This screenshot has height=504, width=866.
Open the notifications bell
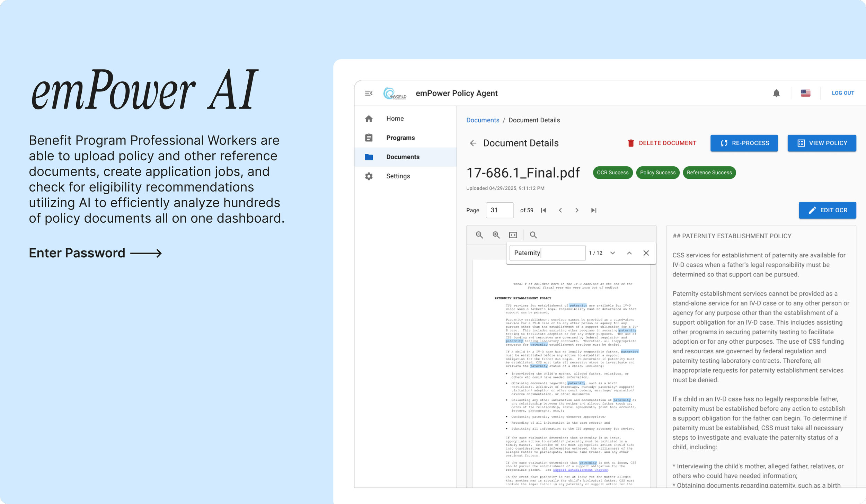point(776,93)
